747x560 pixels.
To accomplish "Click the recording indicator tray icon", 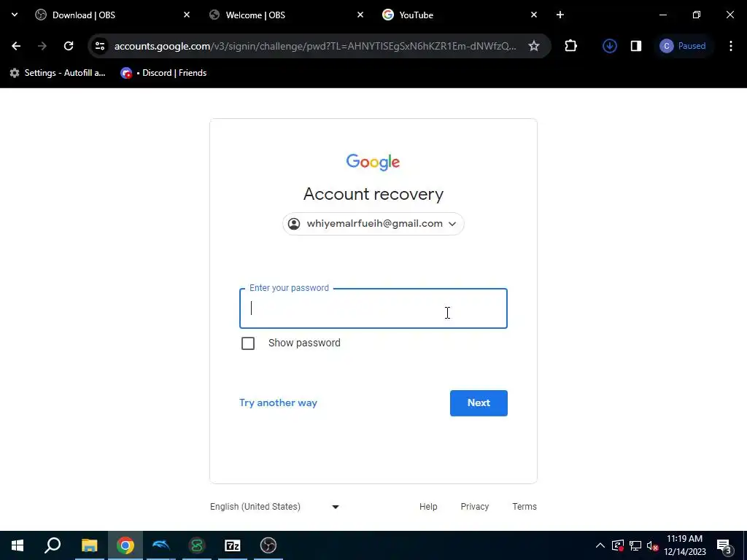I will point(617,545).
